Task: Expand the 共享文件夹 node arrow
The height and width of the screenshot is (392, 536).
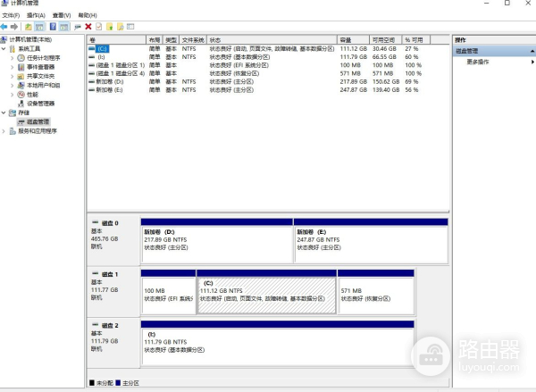Action: pos(13,76)
